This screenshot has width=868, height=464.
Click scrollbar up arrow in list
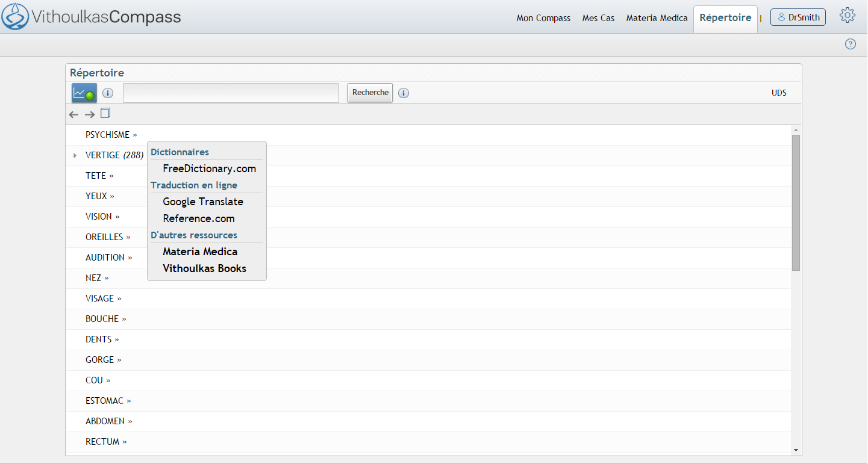tap(796, 130)
